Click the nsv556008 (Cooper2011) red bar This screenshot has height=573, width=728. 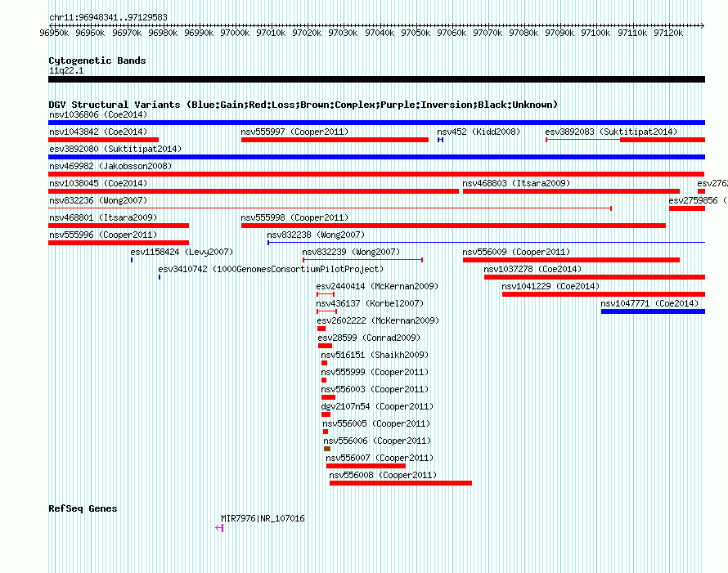coord(401,483)
